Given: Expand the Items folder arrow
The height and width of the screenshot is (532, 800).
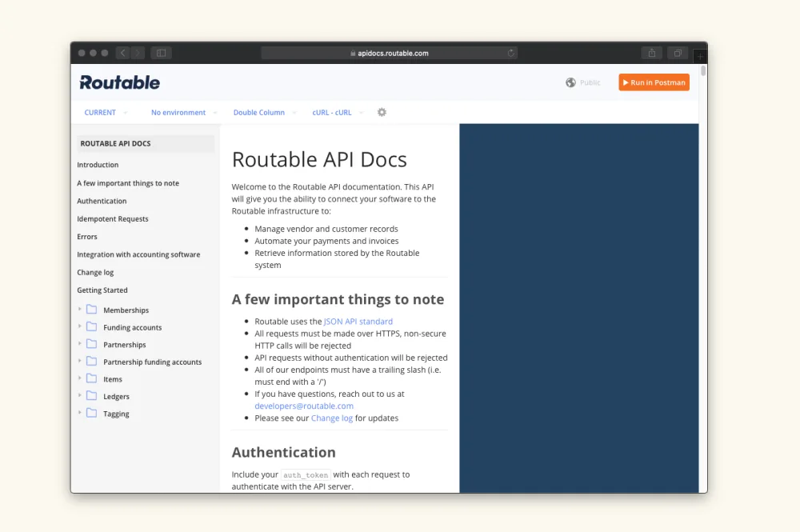Looking at the screenshot, I should (79, 378).
